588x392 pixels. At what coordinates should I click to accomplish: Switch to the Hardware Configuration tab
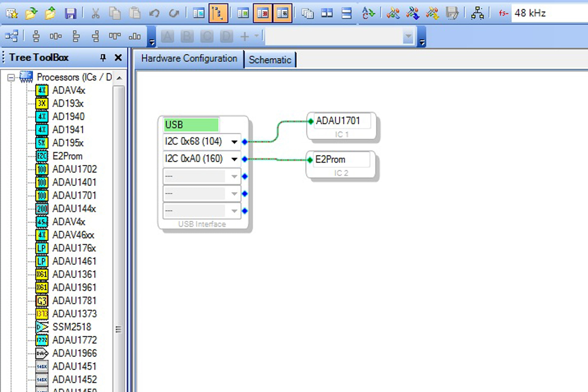[189, 58]
